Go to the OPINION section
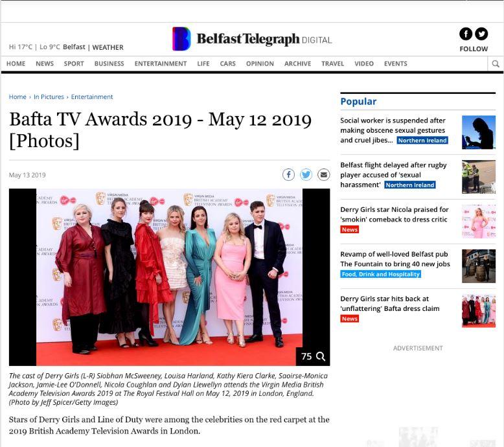504x447 pixels. (x=260, y=63)
